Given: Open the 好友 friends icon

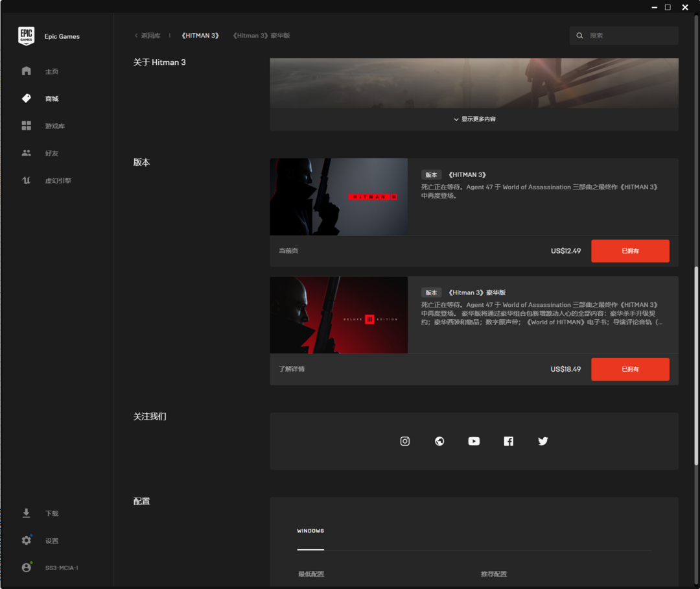Looking at the screenshot, I should pos(27,153).
